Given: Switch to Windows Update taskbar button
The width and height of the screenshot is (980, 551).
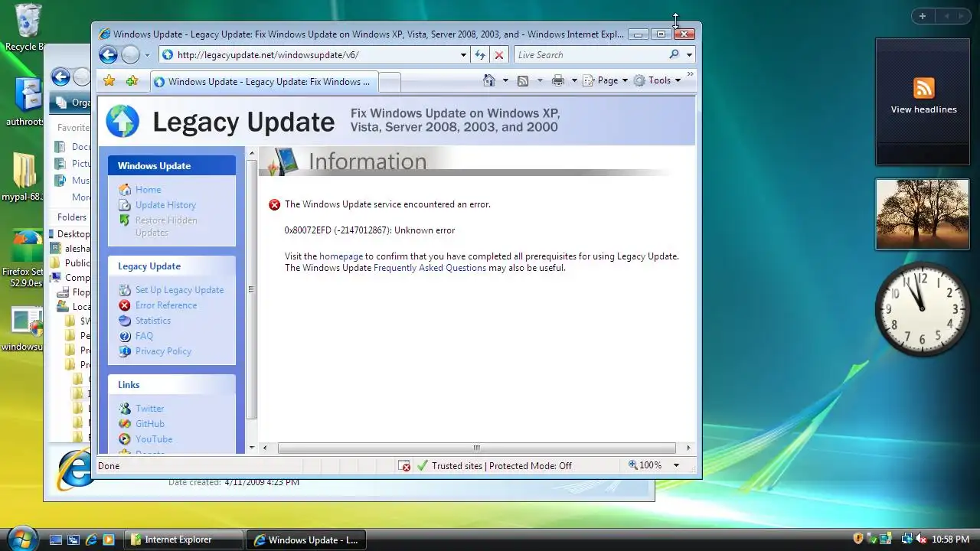Looking at the screenshot, I should coord(306,540).
